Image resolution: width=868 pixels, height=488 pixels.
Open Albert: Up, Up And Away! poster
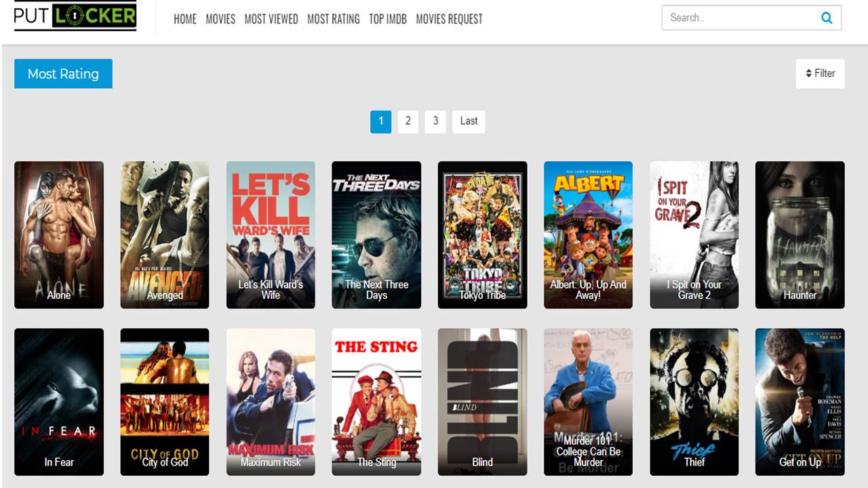588,235
